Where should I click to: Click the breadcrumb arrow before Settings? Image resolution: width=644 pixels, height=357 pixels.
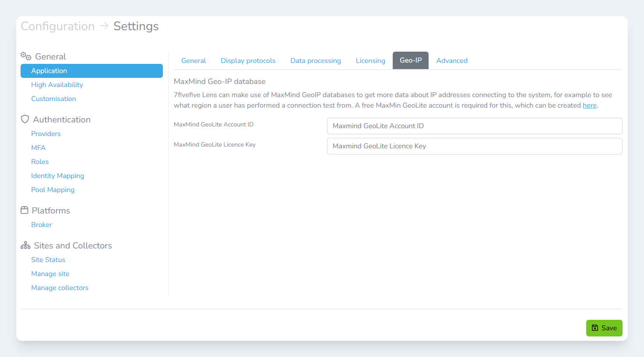coord(104,26)
